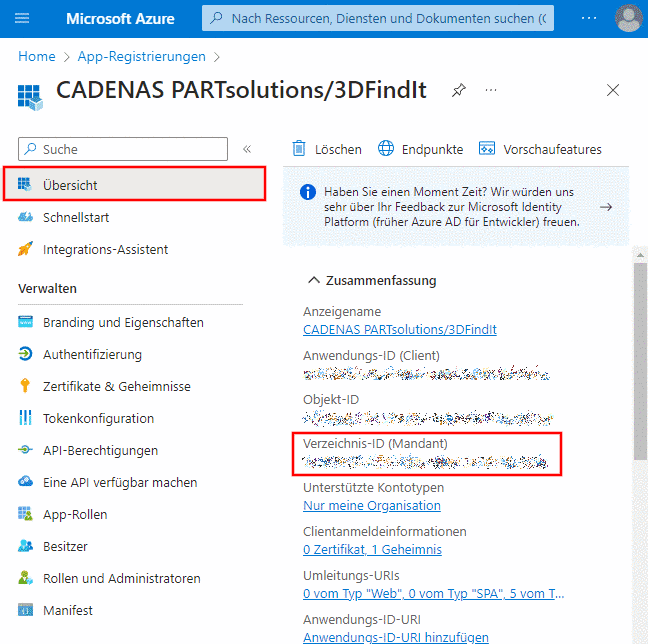Viewport: 648px width, 644px height.
Task: Select Übersicht in the sidebar
Action: 134,184
